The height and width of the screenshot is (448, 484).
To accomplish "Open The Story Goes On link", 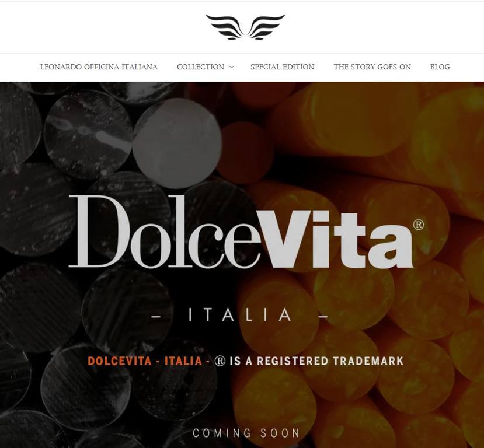I will coord(372,67).
